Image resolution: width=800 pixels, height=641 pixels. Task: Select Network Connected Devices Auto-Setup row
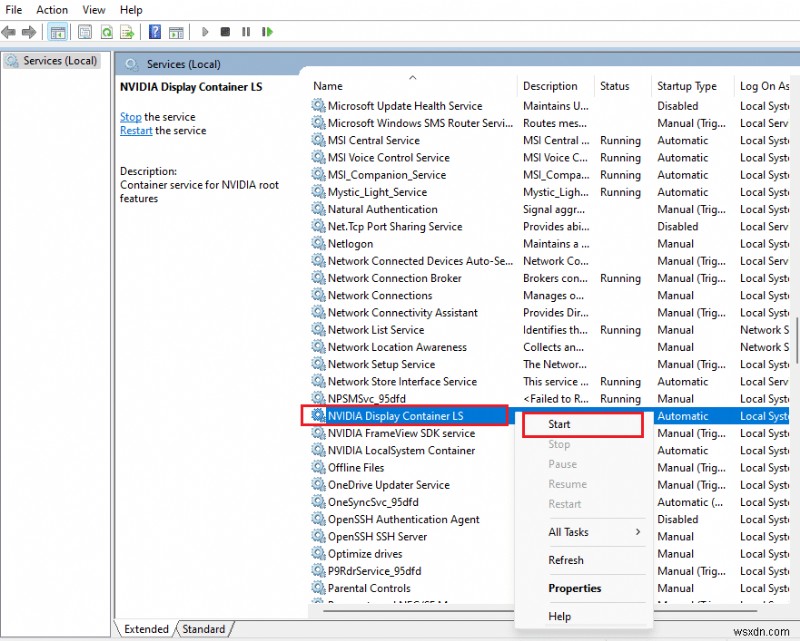[x=549, y=261]
